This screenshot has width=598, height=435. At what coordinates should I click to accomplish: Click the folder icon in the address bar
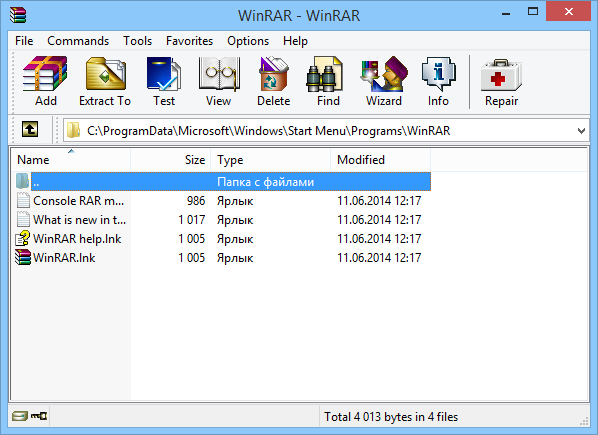[x=73, y=130]
